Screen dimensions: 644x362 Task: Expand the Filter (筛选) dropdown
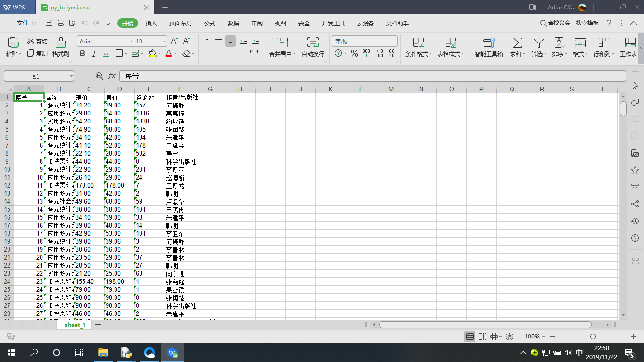545,54
